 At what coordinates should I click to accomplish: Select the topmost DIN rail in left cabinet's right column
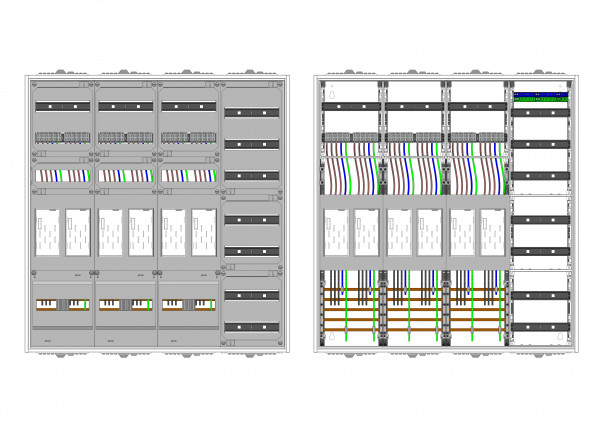point(251,113)
